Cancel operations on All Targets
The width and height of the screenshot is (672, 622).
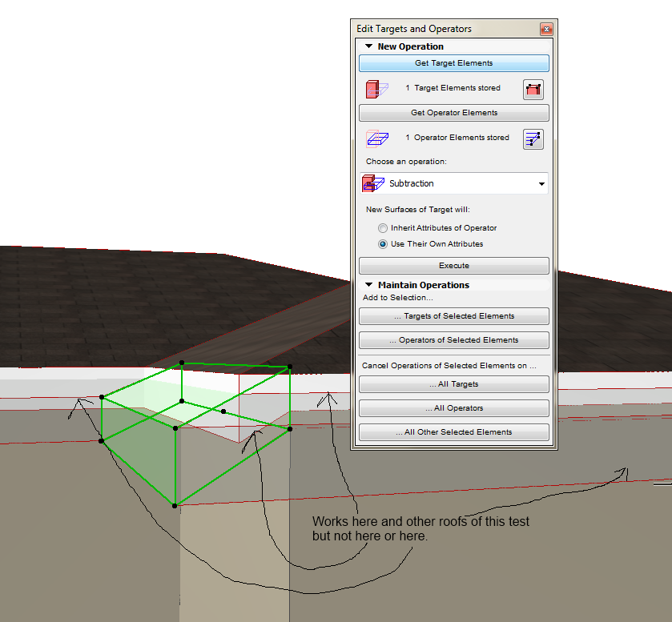(454, 384)
